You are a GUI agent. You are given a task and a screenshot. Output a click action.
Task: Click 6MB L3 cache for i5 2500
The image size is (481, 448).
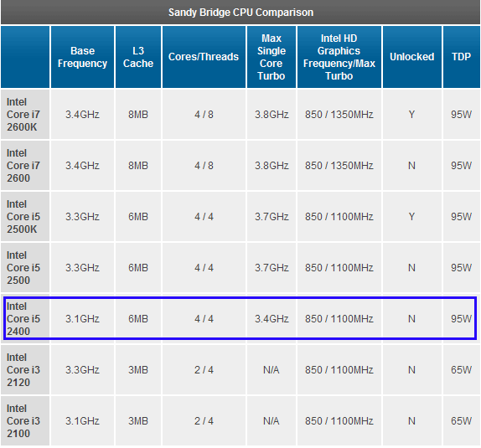click(138, 268)
